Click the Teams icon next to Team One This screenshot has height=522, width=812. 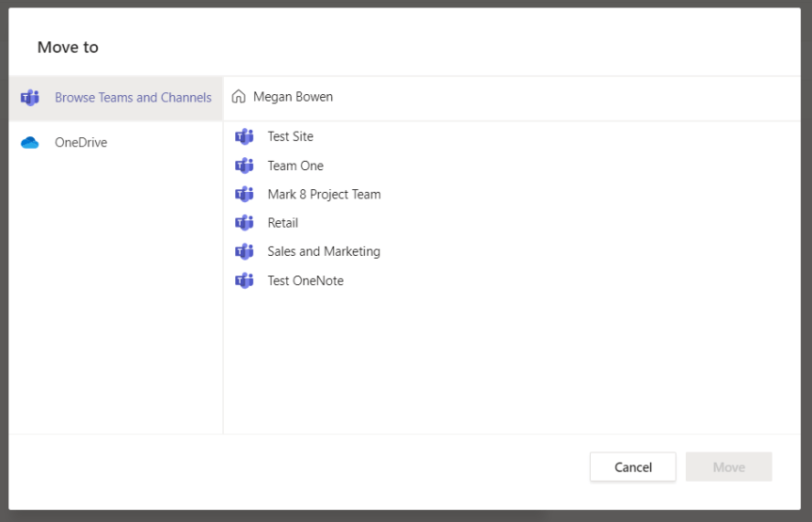coord(245,166)
